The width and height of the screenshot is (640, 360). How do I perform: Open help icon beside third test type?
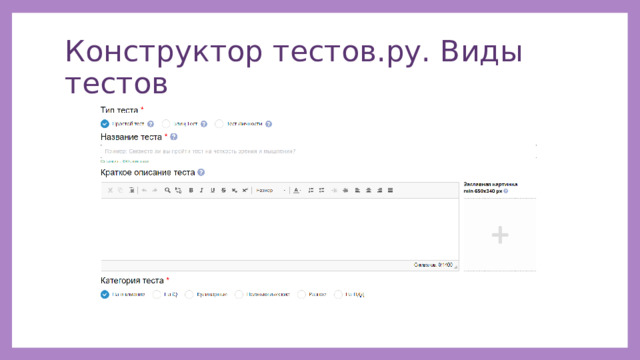coord(269,124)
